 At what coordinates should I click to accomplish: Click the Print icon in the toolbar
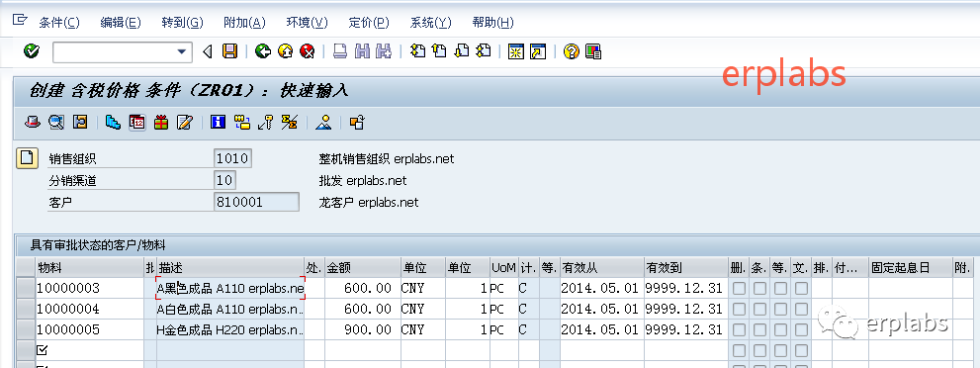point(340,51)
